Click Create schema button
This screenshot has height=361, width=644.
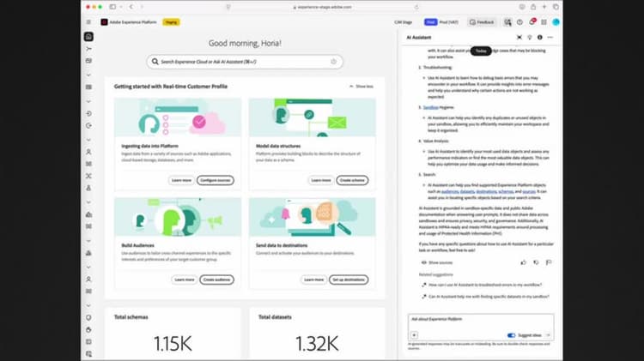pyautogui.click(x=352, y=180)
